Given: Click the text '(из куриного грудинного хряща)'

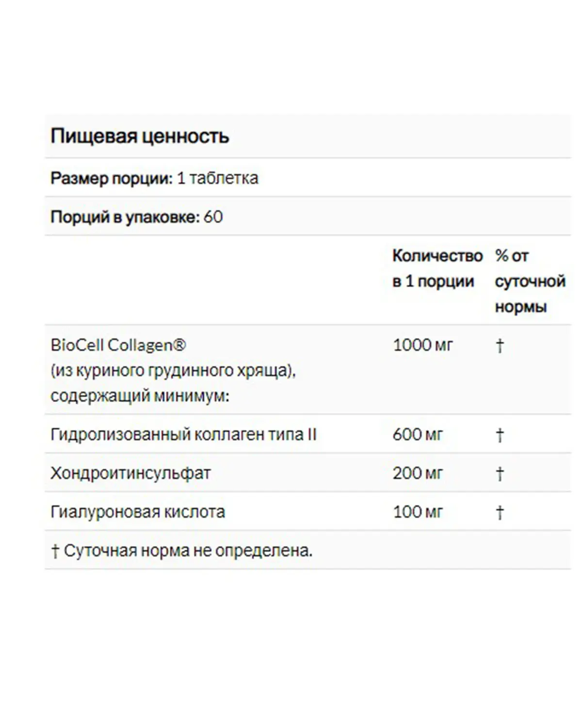Looking at the screenshot, I should coord(173,371).
